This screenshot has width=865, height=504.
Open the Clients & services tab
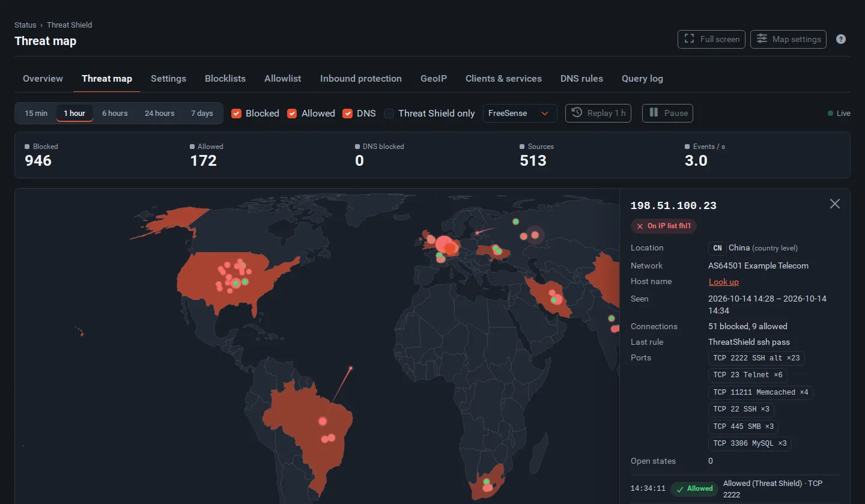coord(503,79)
